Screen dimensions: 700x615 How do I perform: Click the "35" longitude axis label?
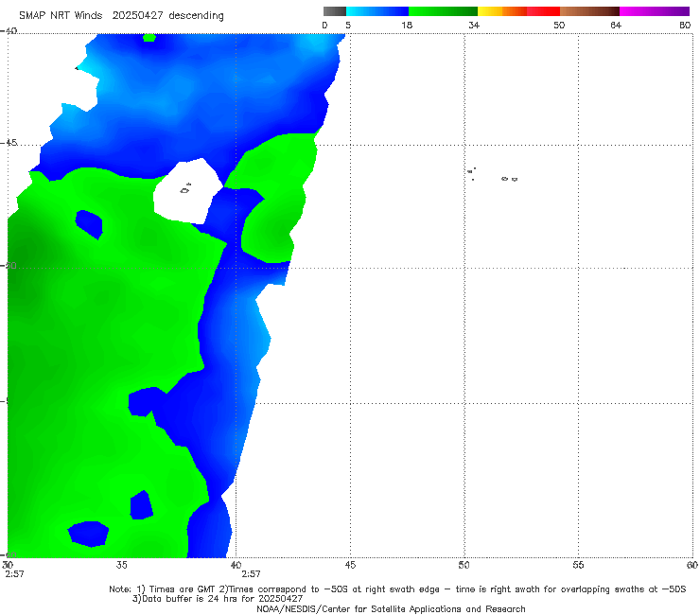pos(121,565)
